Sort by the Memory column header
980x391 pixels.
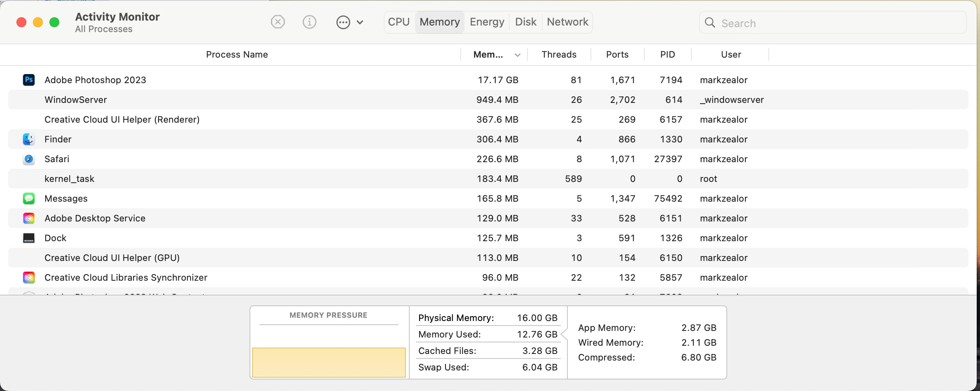(488, 54)
